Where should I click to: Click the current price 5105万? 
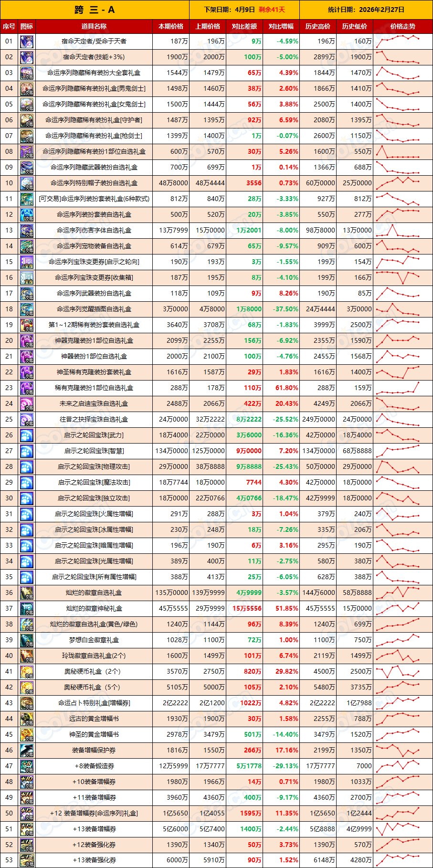(x=177, y=688)
